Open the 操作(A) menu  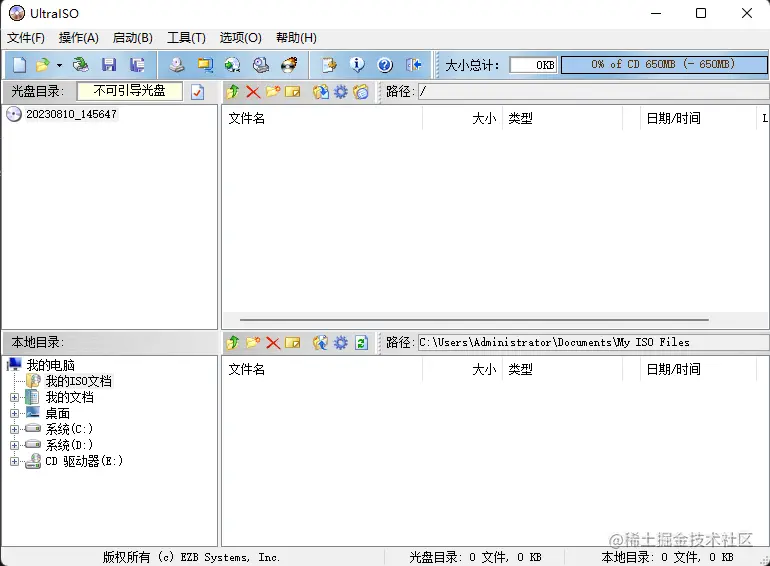pyautogui.click(x=79, y=38)
